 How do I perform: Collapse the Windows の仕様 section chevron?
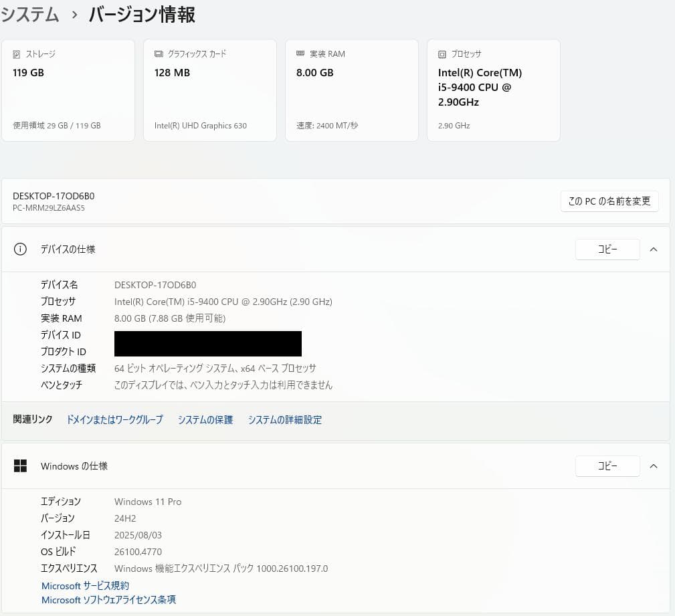(x=654, y=466)
